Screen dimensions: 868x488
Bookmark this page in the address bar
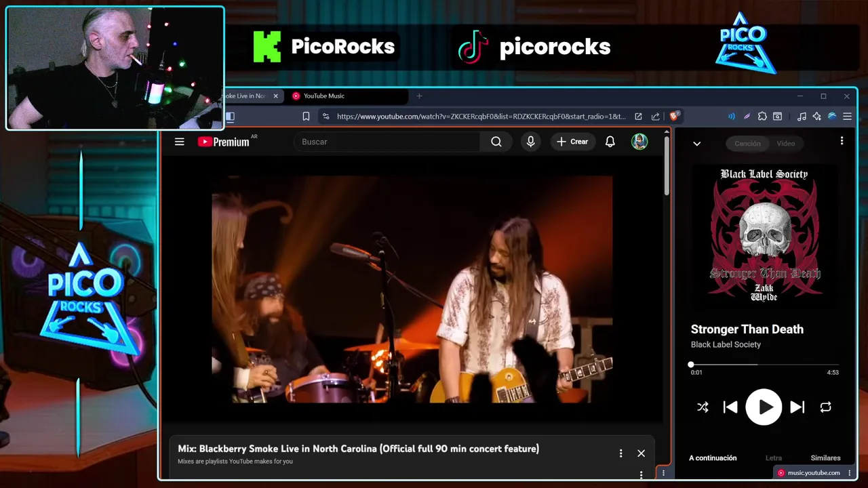pyautogui.click(x=306, y=117)
